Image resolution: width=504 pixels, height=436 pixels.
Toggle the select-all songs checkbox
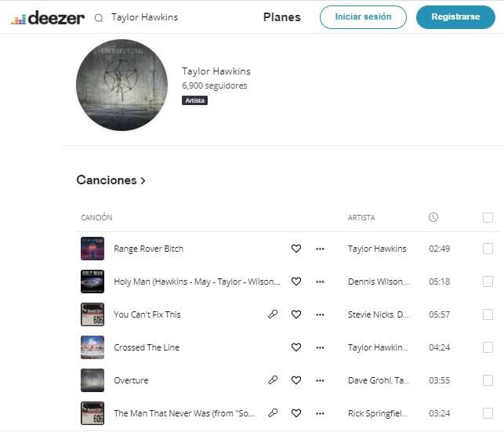488,217
